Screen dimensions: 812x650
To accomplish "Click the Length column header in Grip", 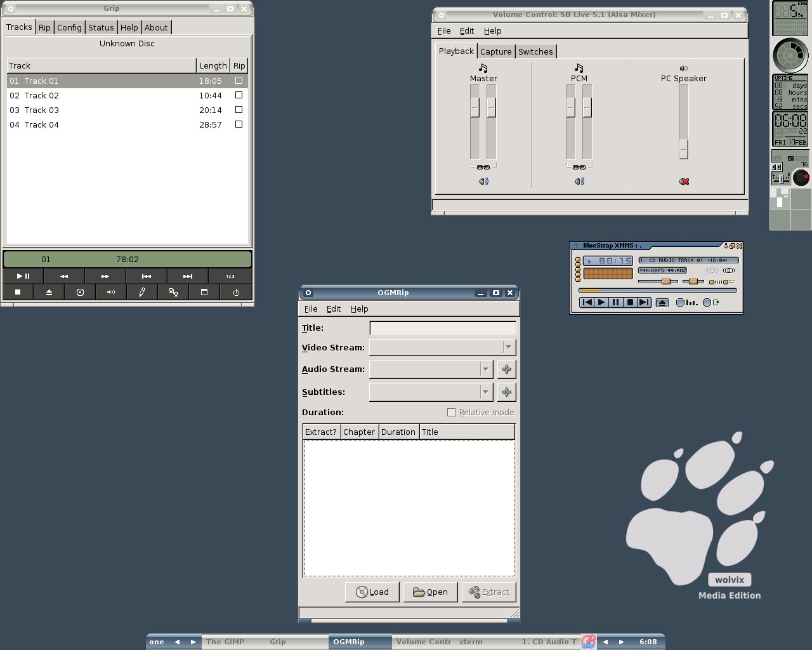I will [x=213, y=65].
